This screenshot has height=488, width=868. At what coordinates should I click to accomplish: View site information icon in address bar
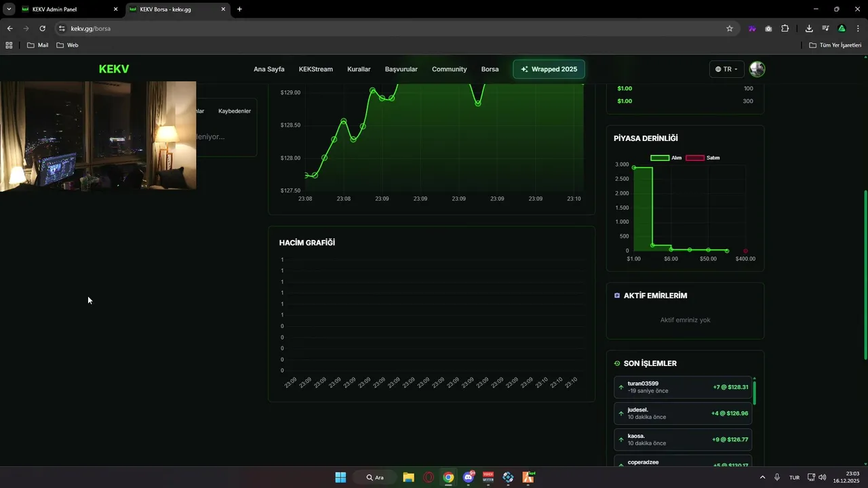pyautogui.click(x=62, y=28)
